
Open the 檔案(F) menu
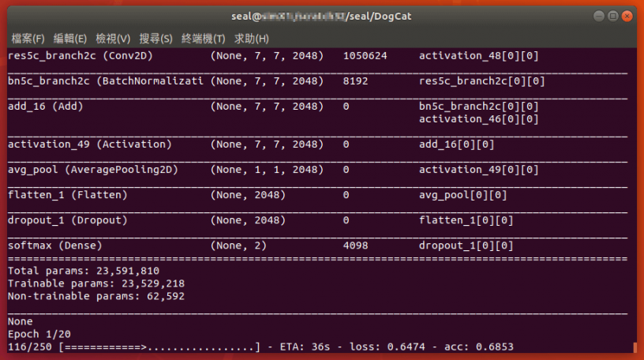[28, 39]
